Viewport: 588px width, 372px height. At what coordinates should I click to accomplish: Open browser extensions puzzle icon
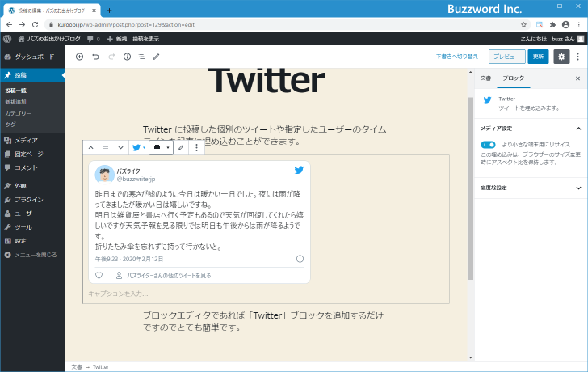coord(552,25)
